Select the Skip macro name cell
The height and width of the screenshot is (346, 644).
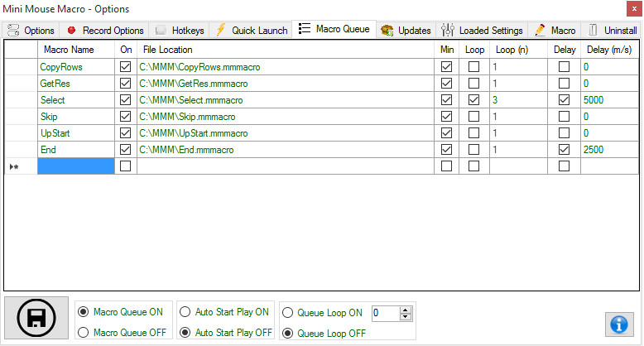(x=76, y=117)
